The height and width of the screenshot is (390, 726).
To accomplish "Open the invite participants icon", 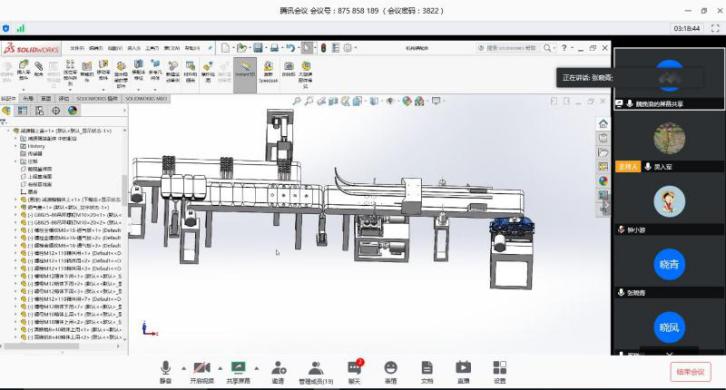I will click(278, 372).
